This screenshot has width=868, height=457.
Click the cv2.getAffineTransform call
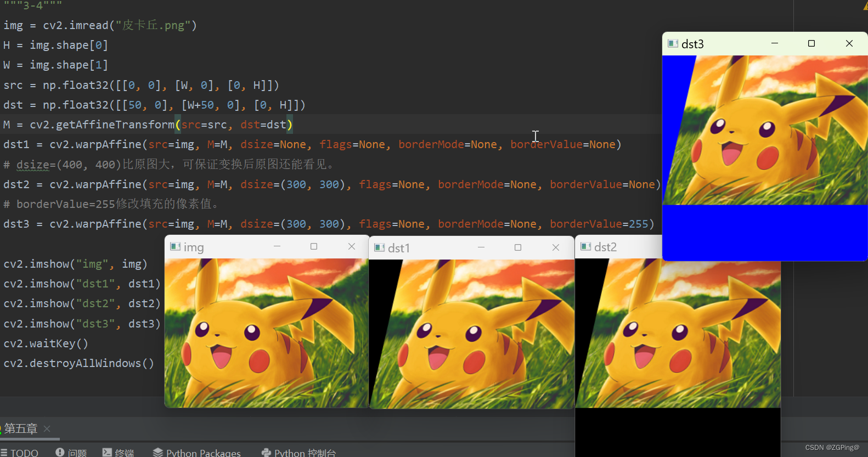[x=161, y=125]
